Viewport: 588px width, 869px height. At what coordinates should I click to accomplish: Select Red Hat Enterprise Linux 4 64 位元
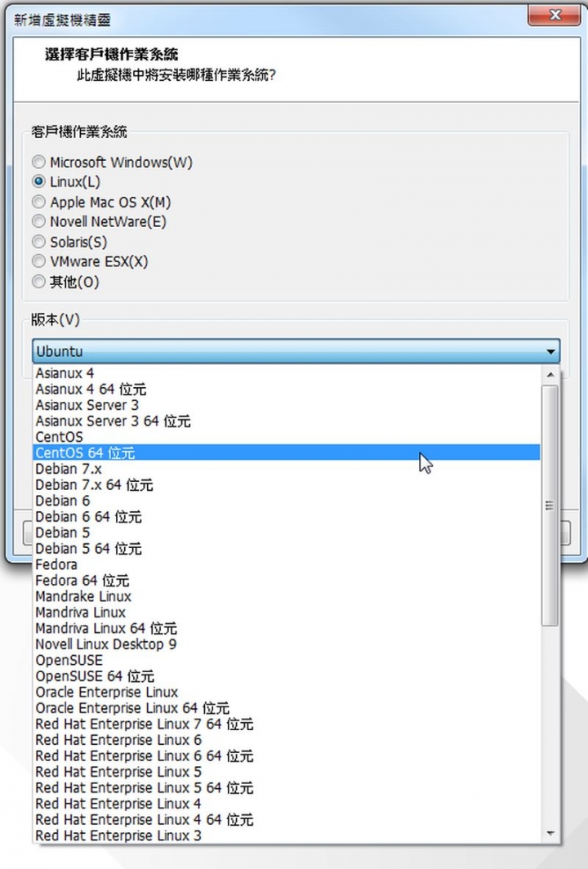287,820
